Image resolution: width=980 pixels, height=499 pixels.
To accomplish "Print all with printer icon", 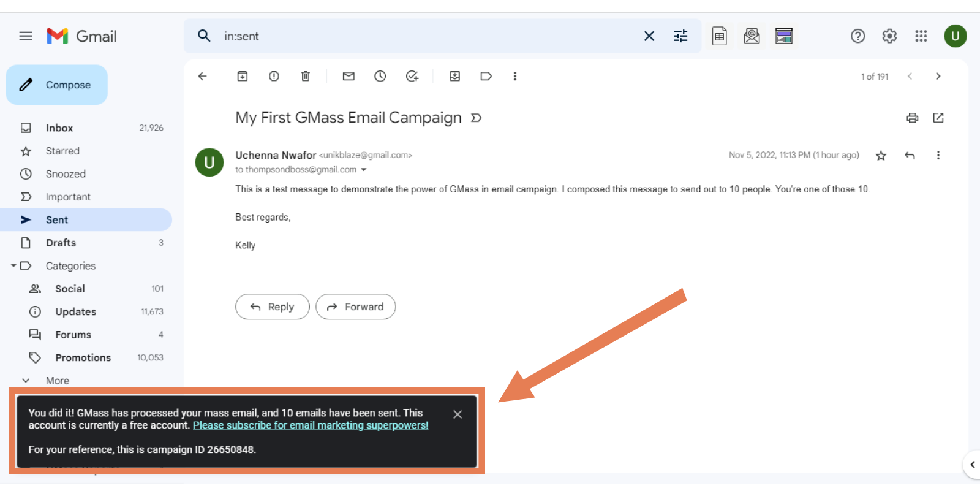I will tap(913, 118).
